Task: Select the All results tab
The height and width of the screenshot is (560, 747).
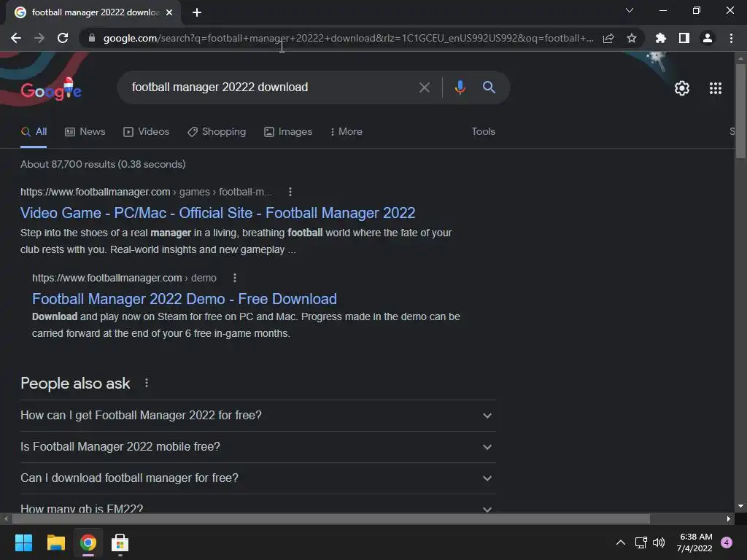Action: (x=34, y=132)
